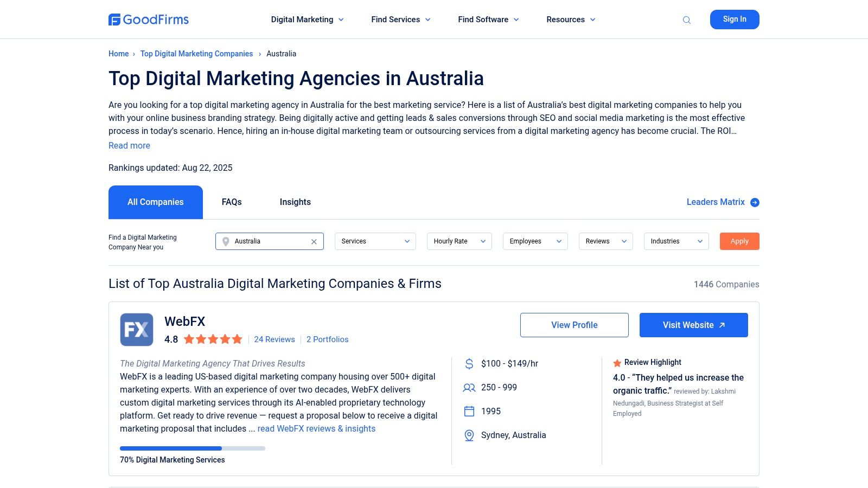The width and height of the screenshot is (868, 488).
Task: Open the search magnifier icon
Action: [x=687, y=20]
